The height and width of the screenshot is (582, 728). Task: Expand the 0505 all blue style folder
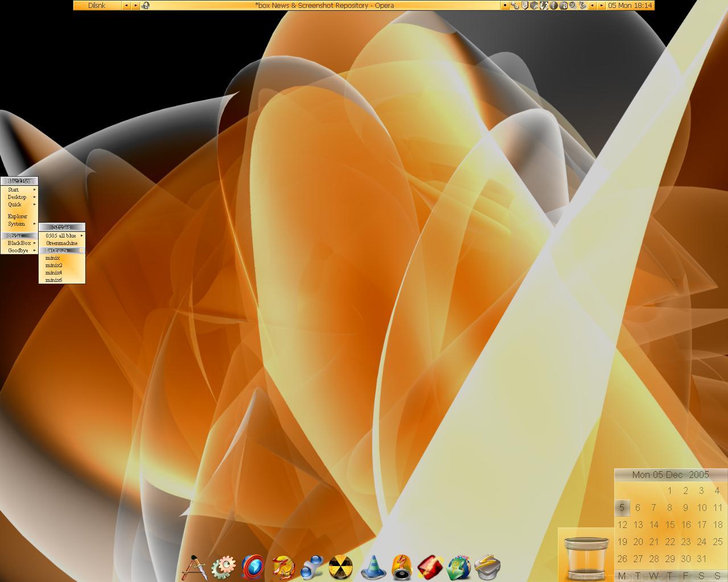(61, 236)
